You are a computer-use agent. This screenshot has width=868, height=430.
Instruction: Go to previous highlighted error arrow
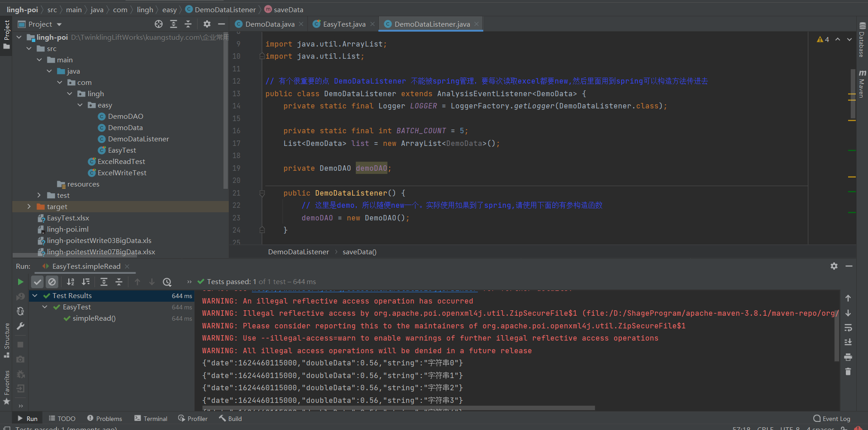tap(838, 39)
